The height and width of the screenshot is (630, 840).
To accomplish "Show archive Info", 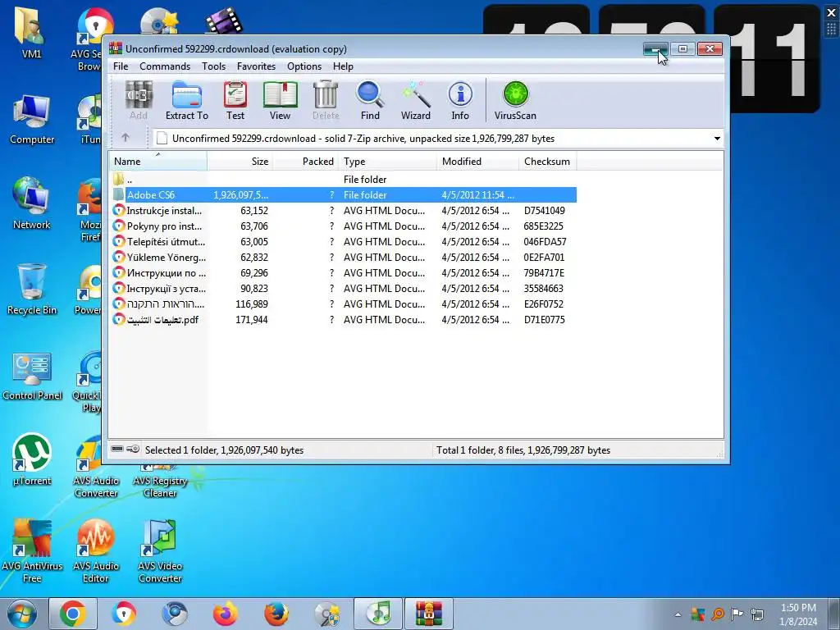I will 460,100.
